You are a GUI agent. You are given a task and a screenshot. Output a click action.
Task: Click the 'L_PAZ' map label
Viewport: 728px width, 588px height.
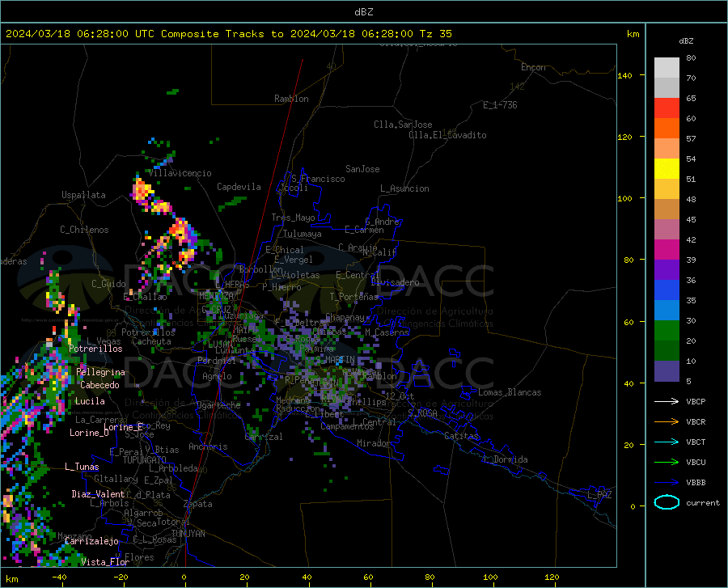pos(599,495)
